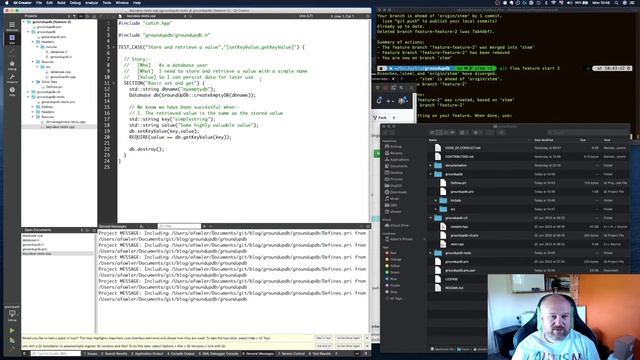Collapse the groundupdb-cli folder in Finder
Viewport: 640px width, 360px height.
tap(431, 218)
